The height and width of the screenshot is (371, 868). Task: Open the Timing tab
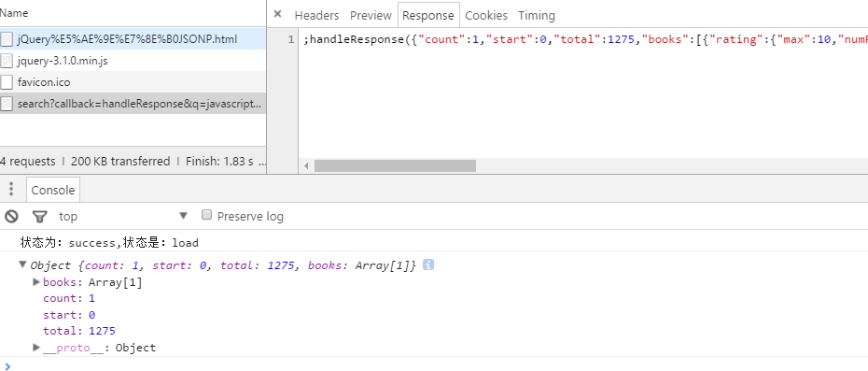point(537,16)
